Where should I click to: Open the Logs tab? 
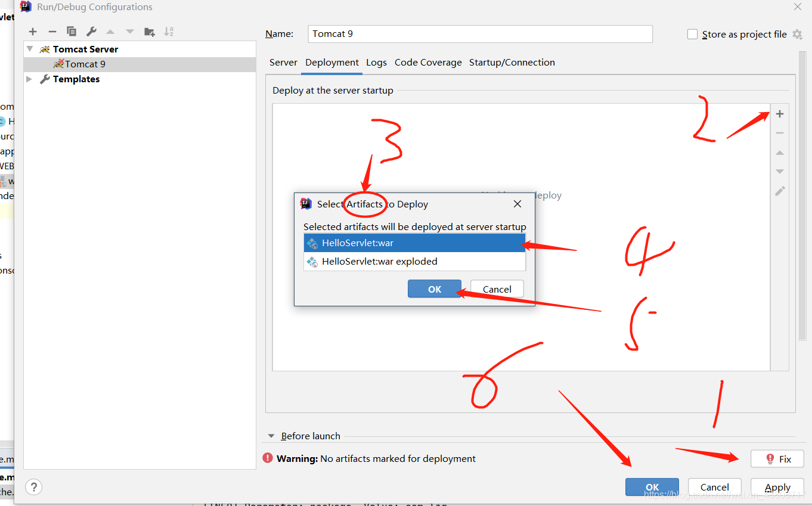point(376,62)
